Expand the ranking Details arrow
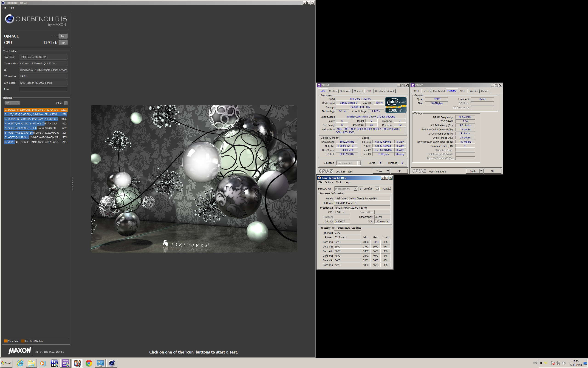The image size is (588, 368). pyautogui.click(x=66, y=103)
